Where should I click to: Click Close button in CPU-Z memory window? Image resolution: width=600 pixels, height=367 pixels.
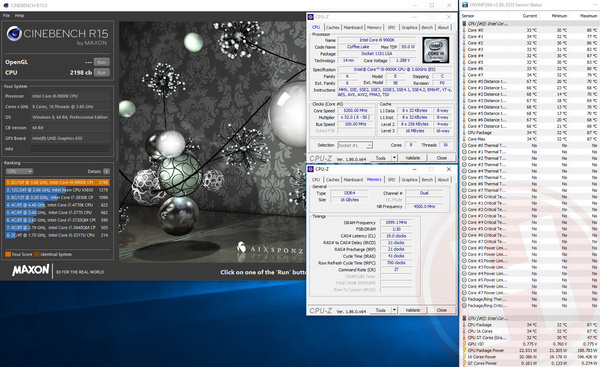pos(442,310)
